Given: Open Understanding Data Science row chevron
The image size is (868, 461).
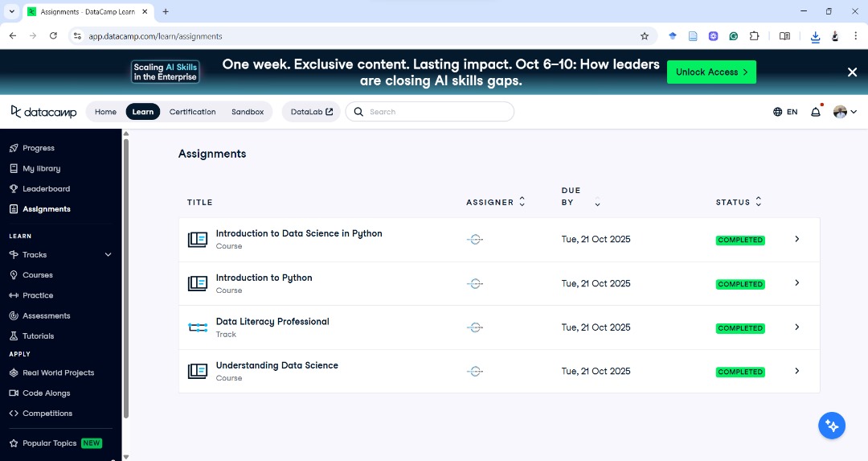Looking at the screenshot, I should [x=797, y=371].
